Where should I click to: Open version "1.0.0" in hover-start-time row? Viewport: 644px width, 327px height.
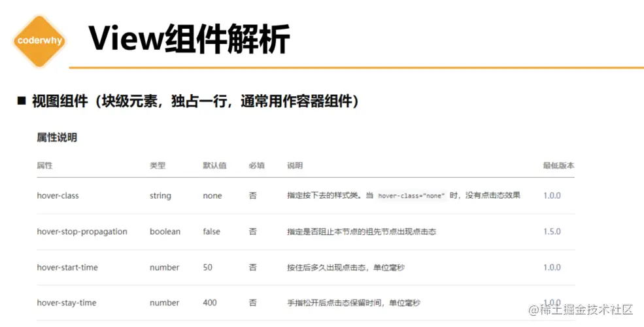(x=552, y=267)
